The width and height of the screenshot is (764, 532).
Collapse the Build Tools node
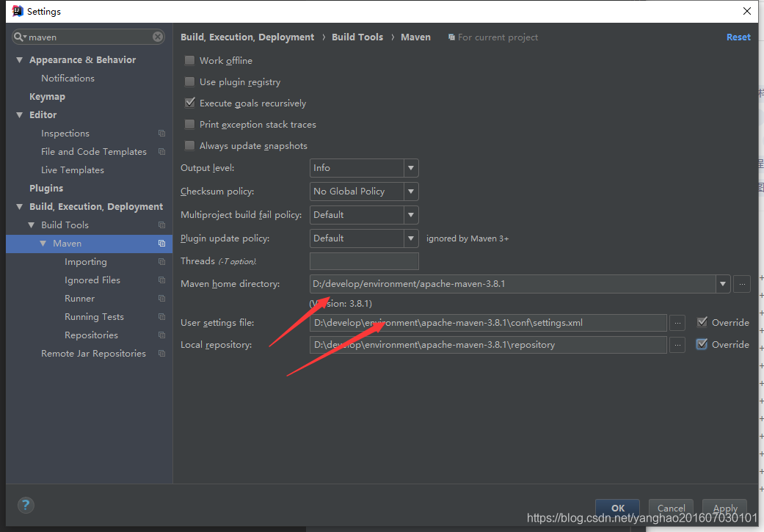31,225
